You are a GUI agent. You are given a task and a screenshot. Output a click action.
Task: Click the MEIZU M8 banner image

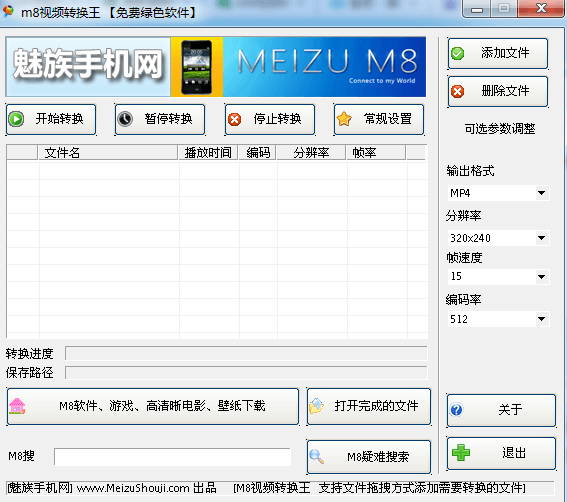click(324, 67)
